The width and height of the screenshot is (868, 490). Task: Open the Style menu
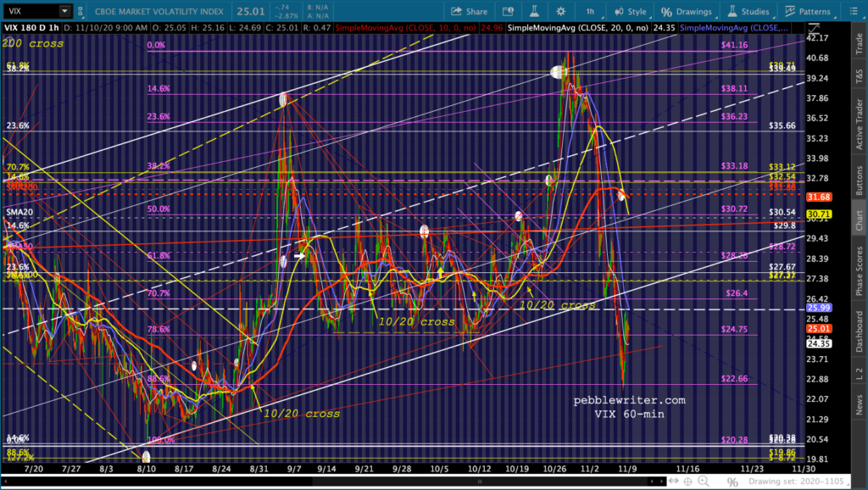631,11
